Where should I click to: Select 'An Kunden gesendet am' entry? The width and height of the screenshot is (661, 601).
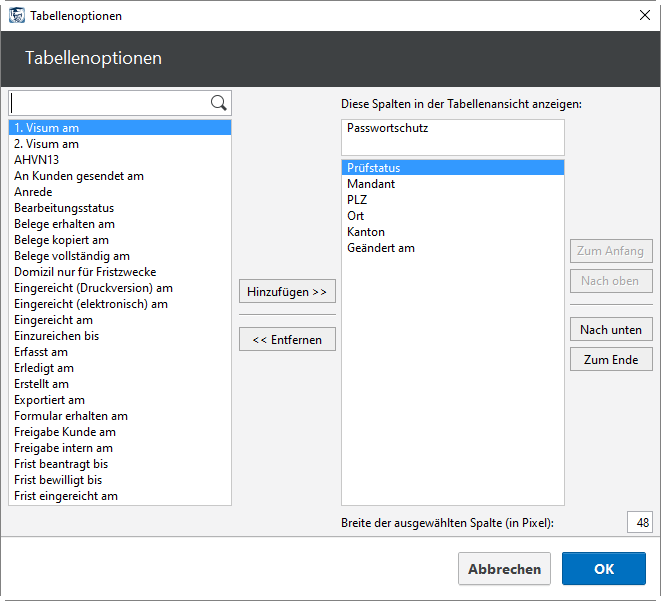[120, 176]
